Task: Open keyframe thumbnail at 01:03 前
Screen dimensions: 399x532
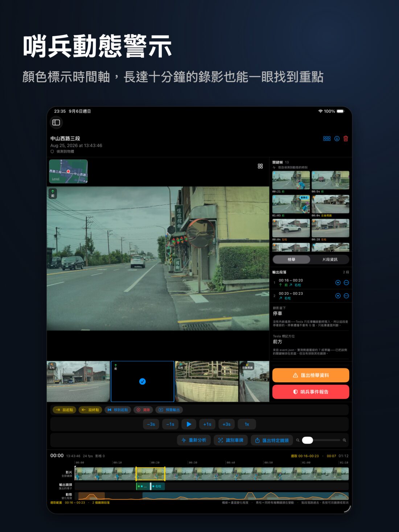Action: point(291,204)
